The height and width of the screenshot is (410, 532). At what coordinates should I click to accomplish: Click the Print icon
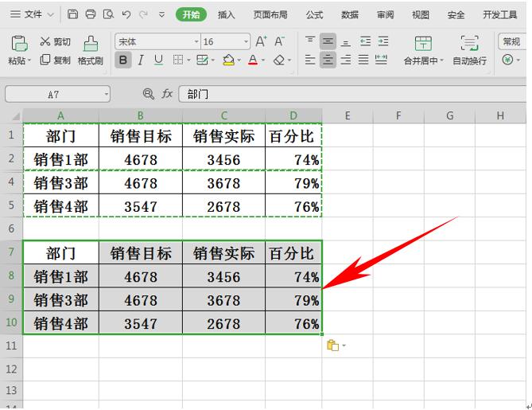click(90, 14)
